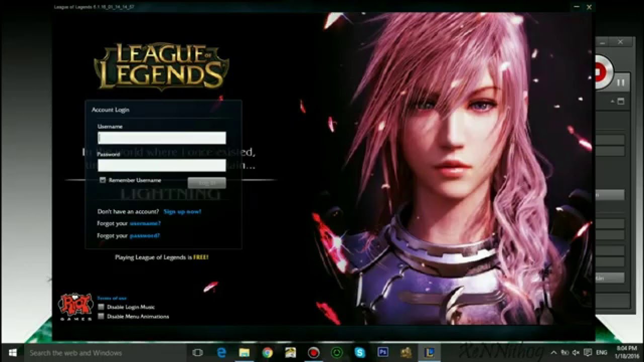Image resolution: width=644 pixels, height=362 pixels.
Task: Click the forgot username link
Action: [x=145, y=223]
